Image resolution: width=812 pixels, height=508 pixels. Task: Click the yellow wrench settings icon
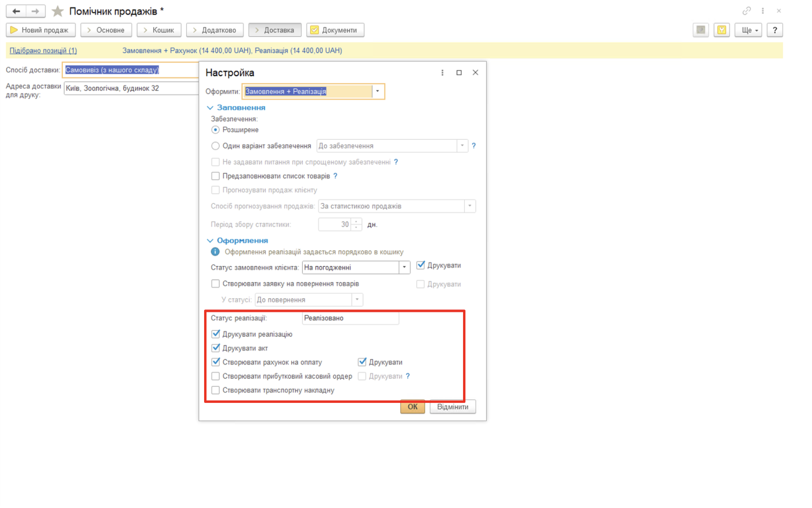(x=721, y=30)
